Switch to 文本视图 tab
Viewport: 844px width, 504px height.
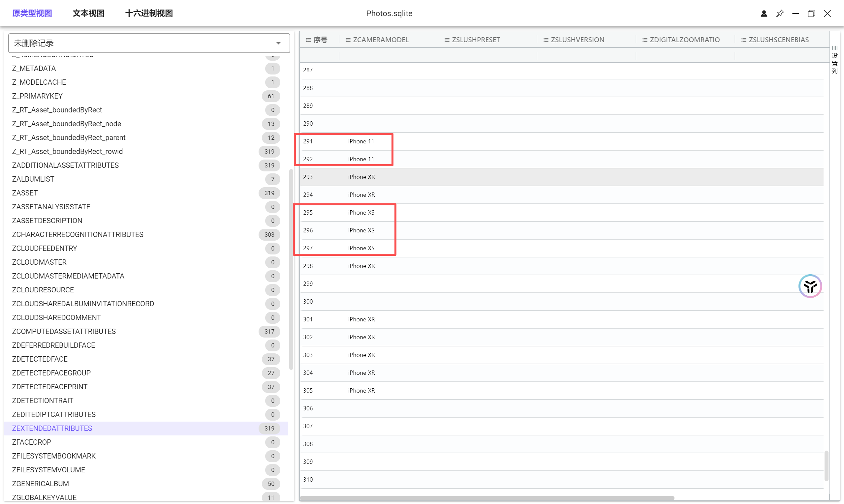88,13
